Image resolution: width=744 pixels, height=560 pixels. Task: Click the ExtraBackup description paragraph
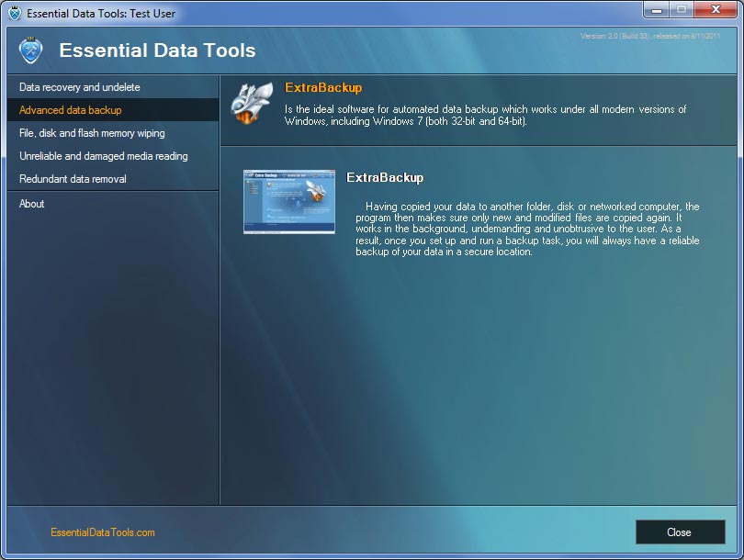[527, 229]
